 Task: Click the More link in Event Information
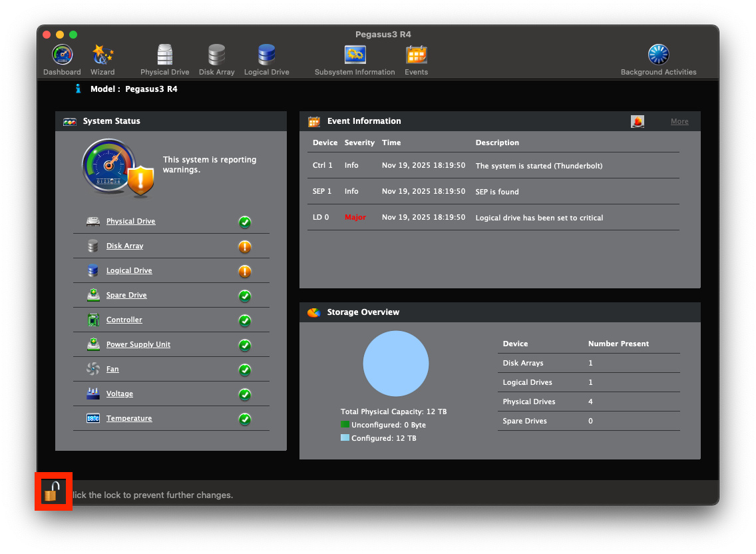(679, 122)
